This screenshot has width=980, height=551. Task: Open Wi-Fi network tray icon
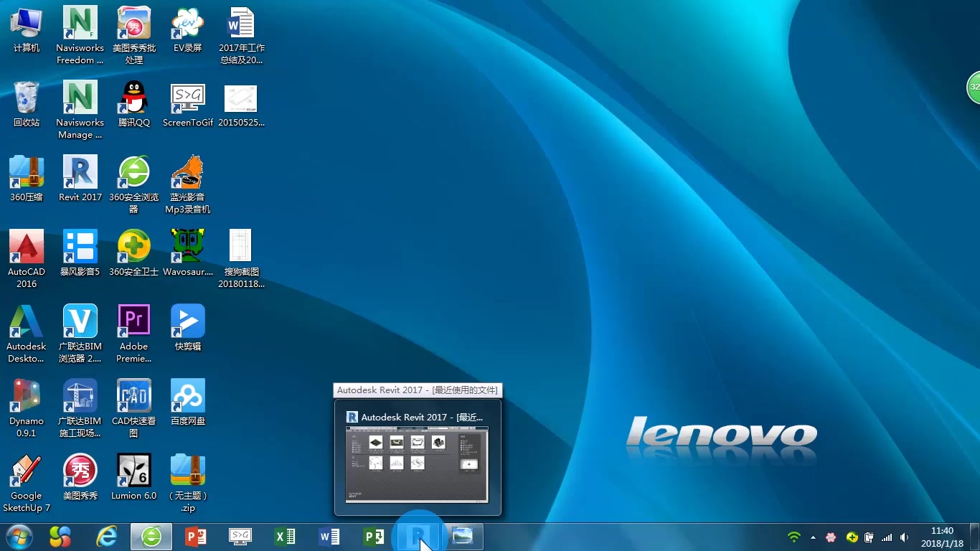pos(793,537)
